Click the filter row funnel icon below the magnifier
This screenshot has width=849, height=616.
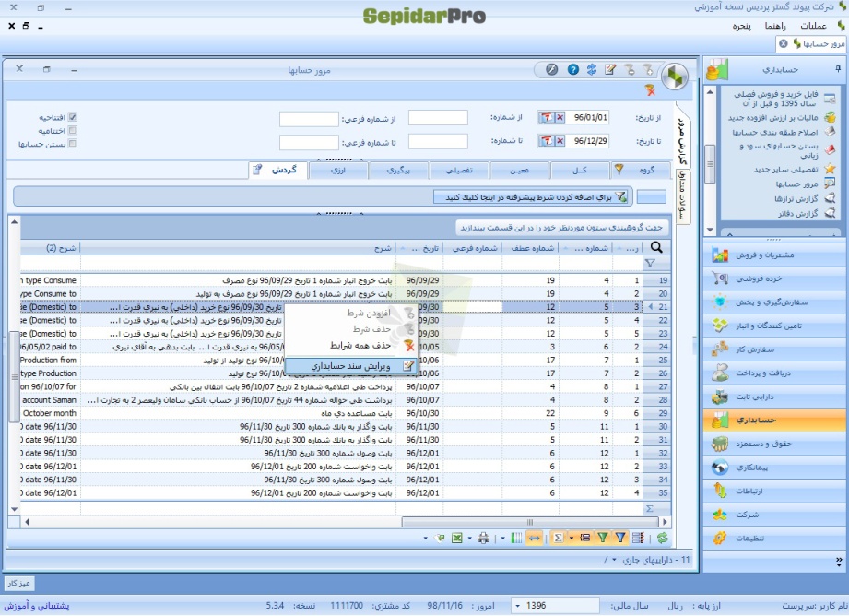(650, 264)
